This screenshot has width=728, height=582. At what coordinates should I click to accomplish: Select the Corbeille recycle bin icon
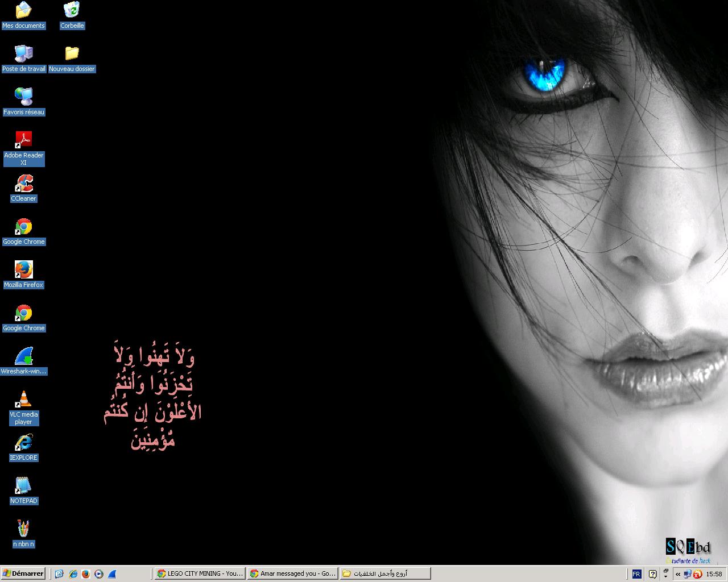[x=72, y=11]
